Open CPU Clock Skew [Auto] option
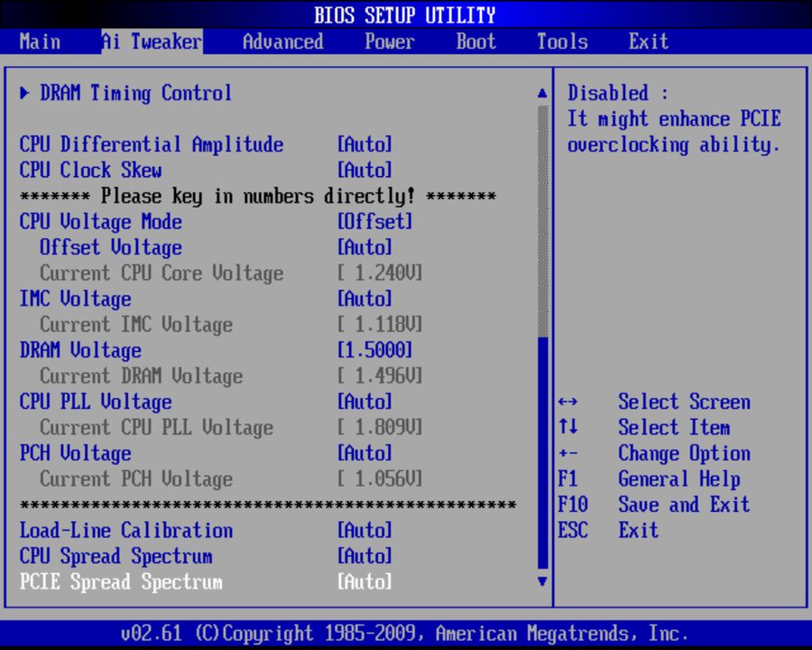812x650 pixels. [x=364, y=170]
